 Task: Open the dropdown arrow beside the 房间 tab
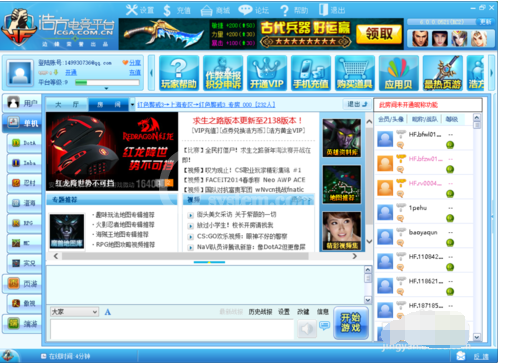click(132, 105)
